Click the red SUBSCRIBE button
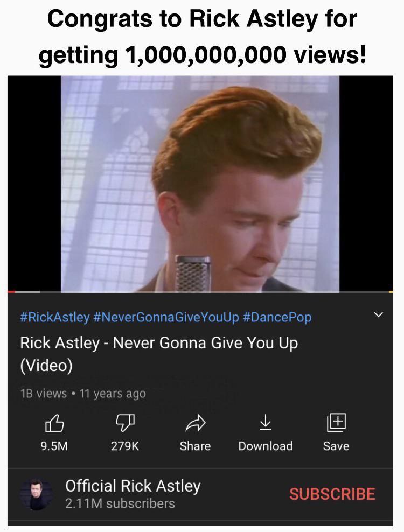This screenshot has width=404, height=532. [332, 494]
